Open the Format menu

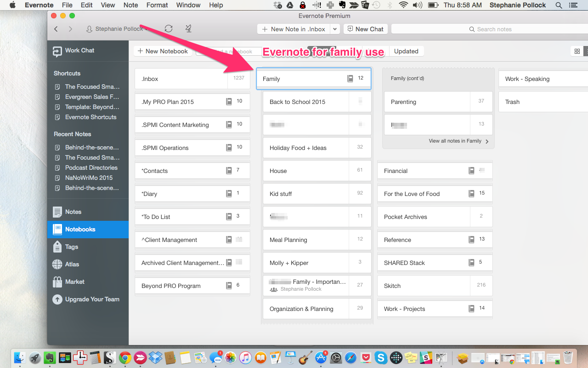[157, 5]
